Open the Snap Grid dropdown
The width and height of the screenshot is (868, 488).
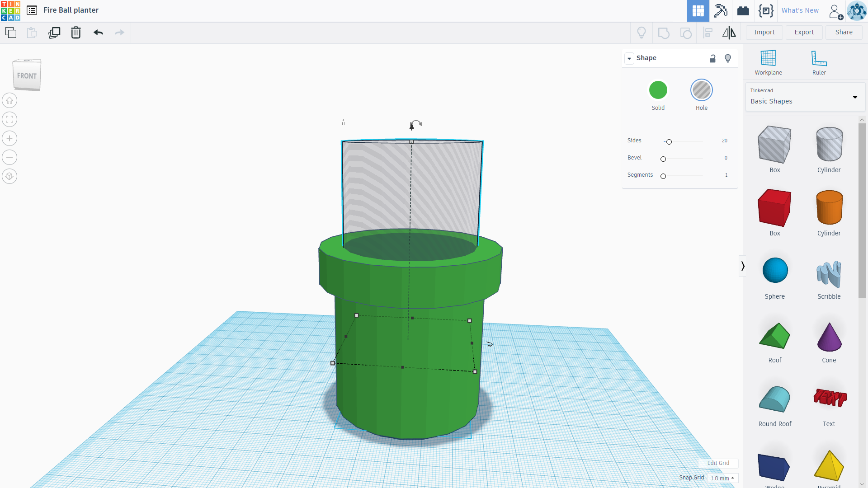(x=722, y=478)
